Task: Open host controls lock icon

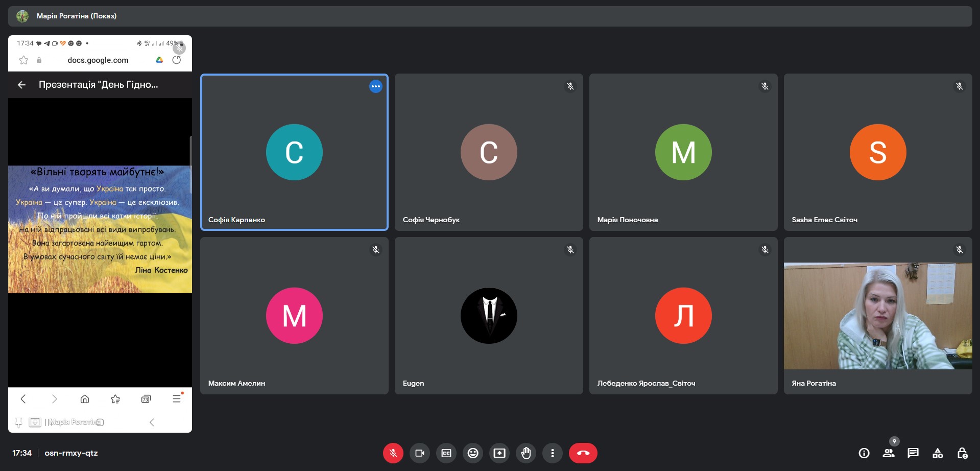Action: pos(962,453)
